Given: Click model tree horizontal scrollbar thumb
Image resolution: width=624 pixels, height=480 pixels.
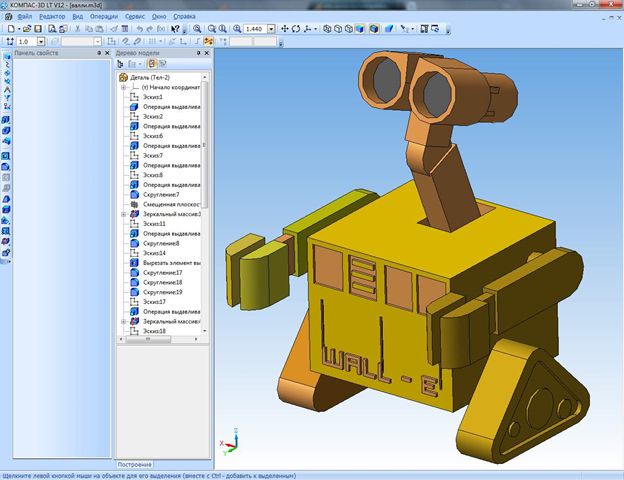Looking at the screenshot, I should pyautogui.click(x=148, y=339).
